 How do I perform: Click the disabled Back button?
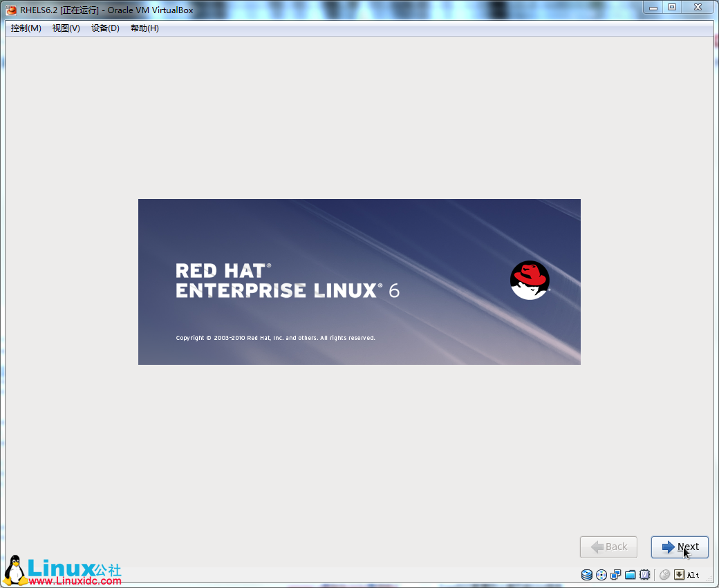coord(608,547)
